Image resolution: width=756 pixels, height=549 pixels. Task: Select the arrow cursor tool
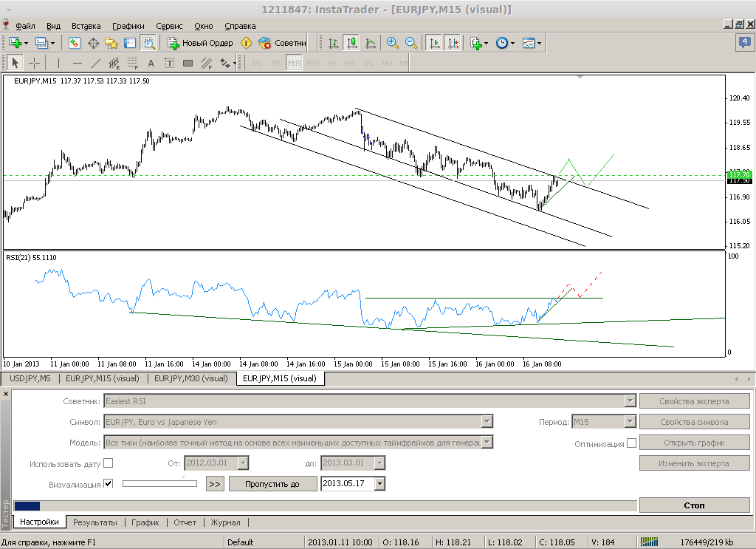(15, 63)
